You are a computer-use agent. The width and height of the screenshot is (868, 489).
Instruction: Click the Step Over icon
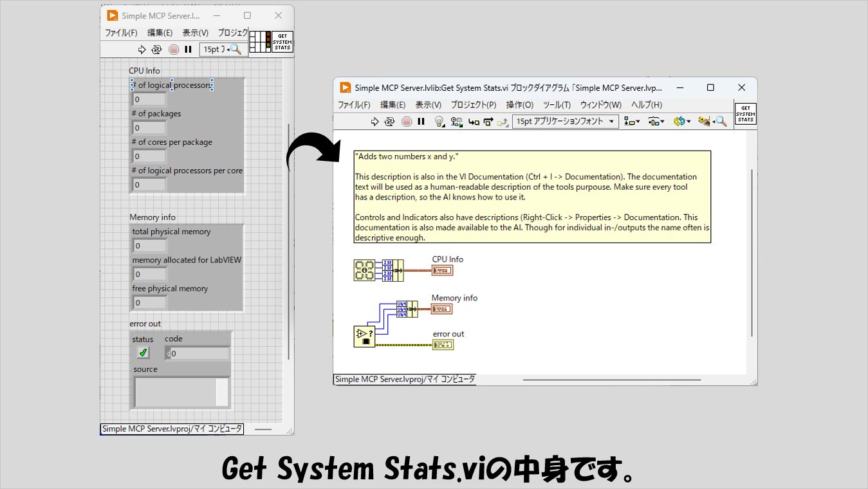coord(488,122)
